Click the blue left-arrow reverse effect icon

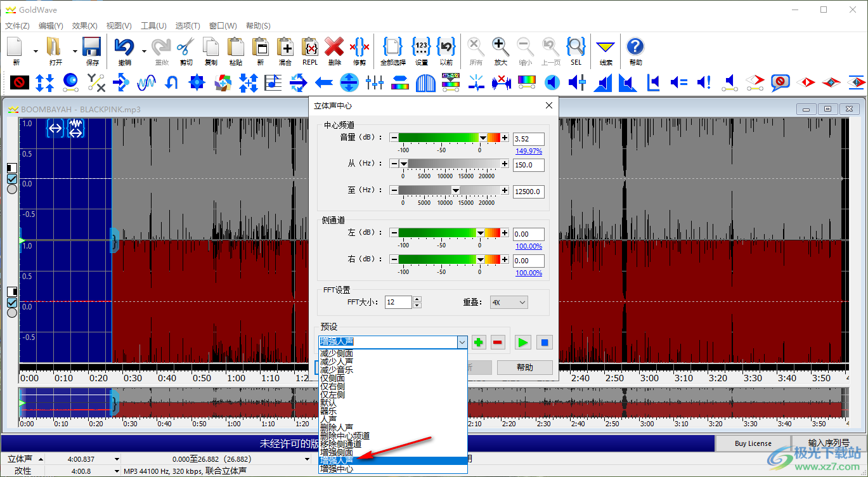coord(324,82)
